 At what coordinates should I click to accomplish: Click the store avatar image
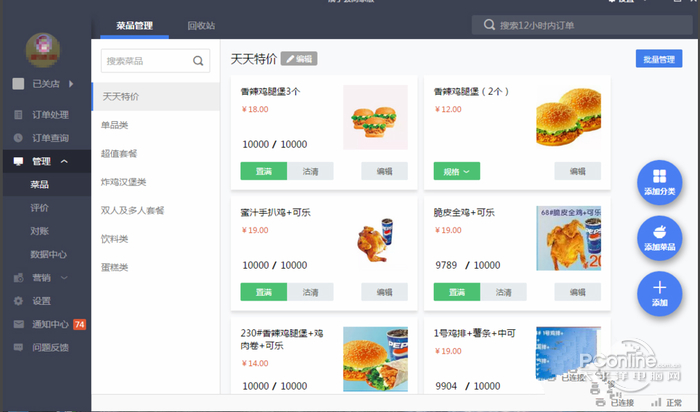click(42, 50)
